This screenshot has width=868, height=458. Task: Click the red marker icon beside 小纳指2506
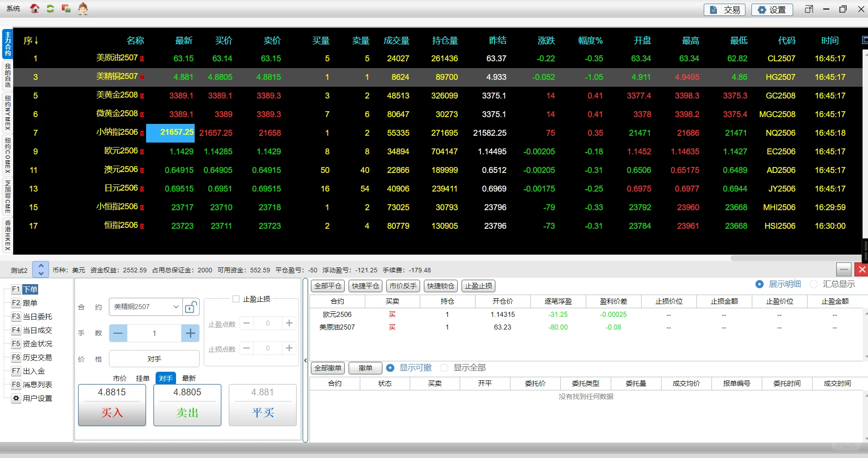[x=142, y=133]
